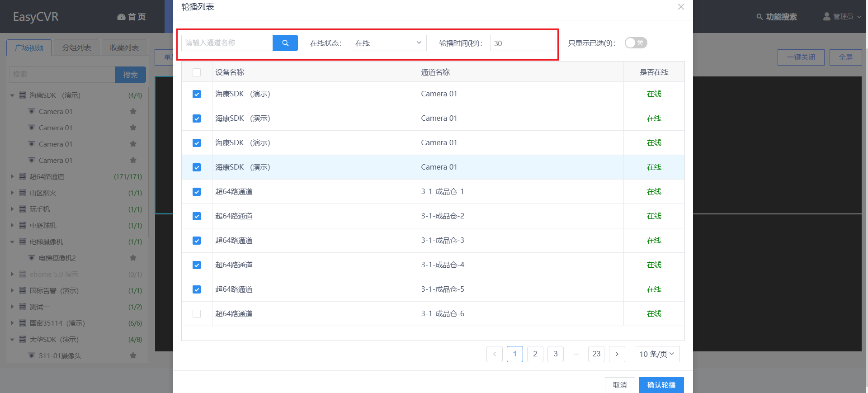Click the 轮播时间(秒) input field

coord(523,43)
